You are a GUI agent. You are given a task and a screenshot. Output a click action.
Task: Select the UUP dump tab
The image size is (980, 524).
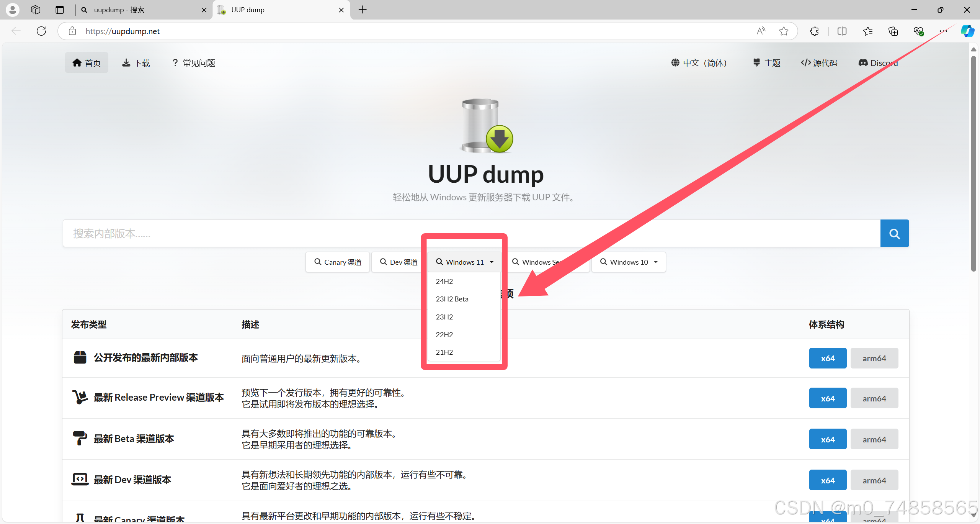(281, 10)
